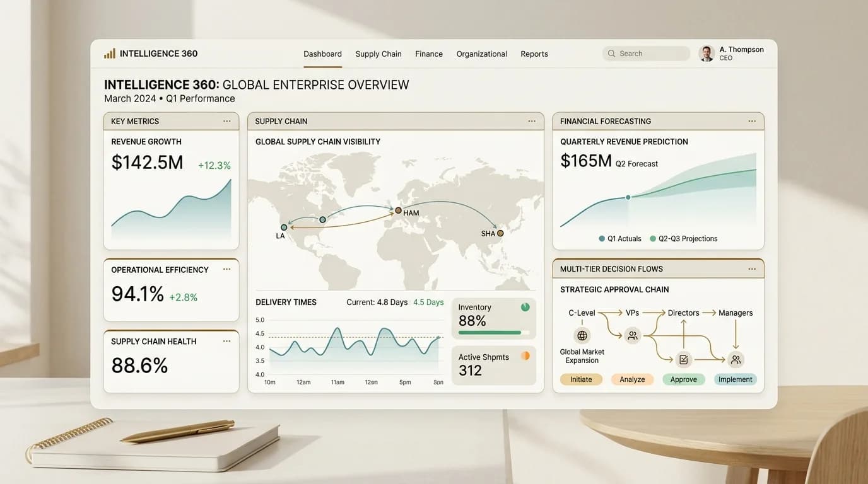Click the Inventory green pie indicator icon

click(525, 307)
